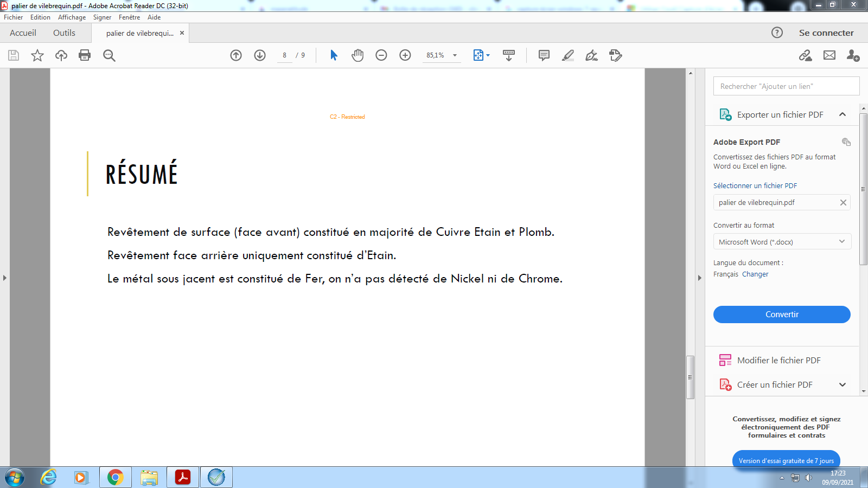Open Google Chrome from the taskbar

point(115,478)
